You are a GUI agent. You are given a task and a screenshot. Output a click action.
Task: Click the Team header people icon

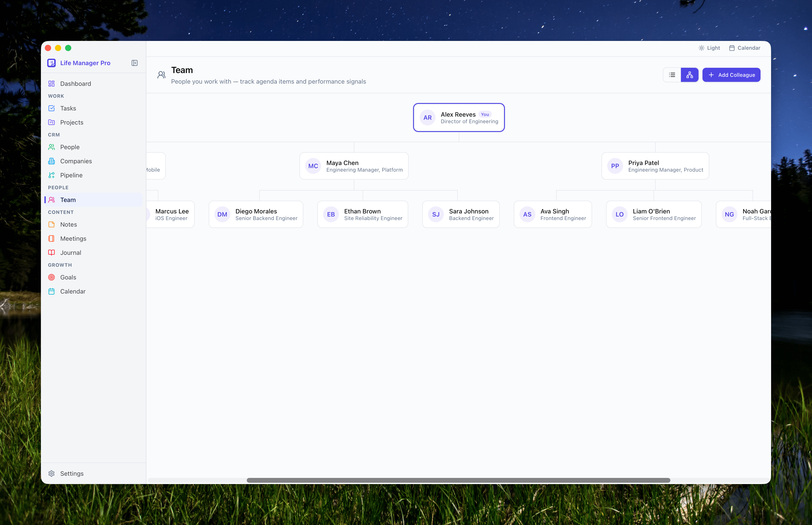click(x=161, y=75)
